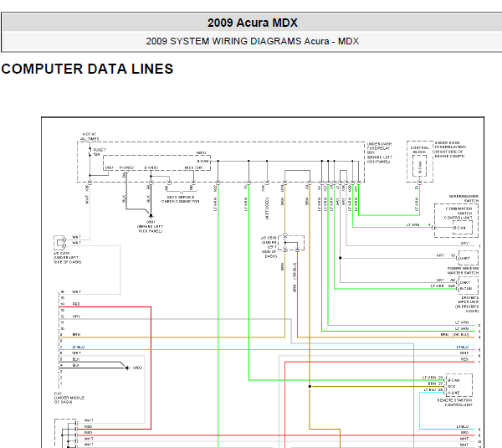Click the vertical "(NOT USED)" label
The width and height of the screenshot is (502, 448).
pyautogui.click(x=267, y=209)
